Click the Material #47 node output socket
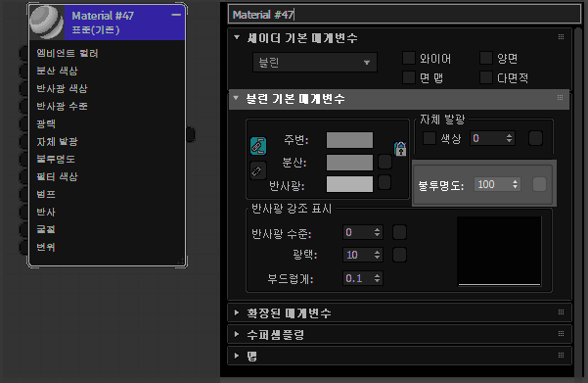 coord(191,135)
